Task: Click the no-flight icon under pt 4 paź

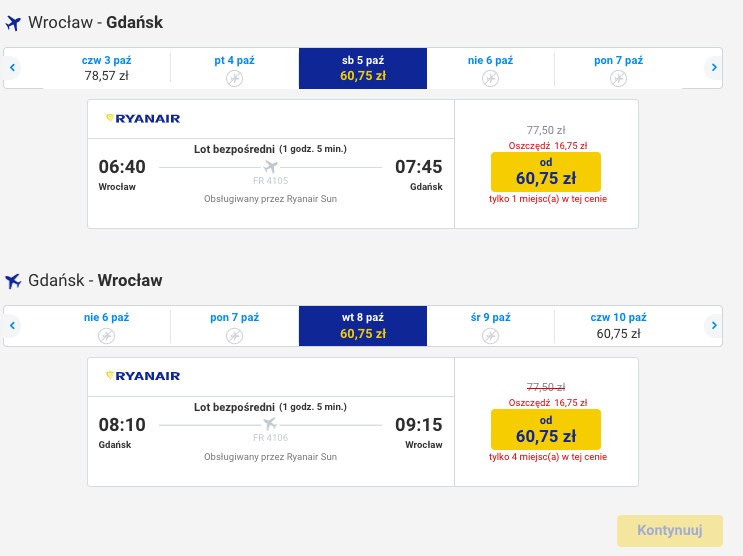Action: (234, 78)
